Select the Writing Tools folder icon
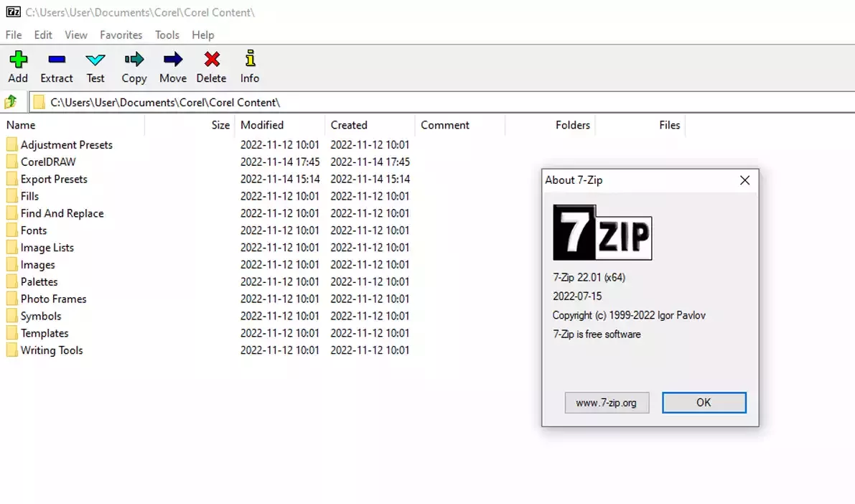 12,350
